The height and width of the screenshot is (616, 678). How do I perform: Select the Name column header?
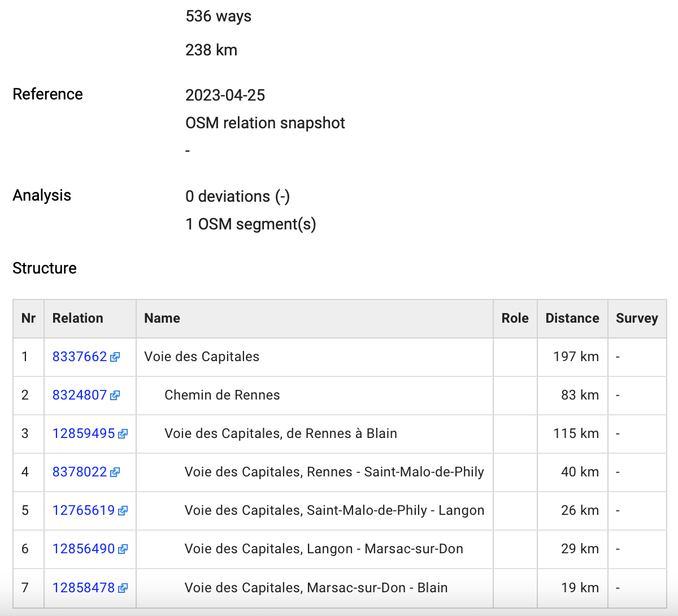[162, 318]
